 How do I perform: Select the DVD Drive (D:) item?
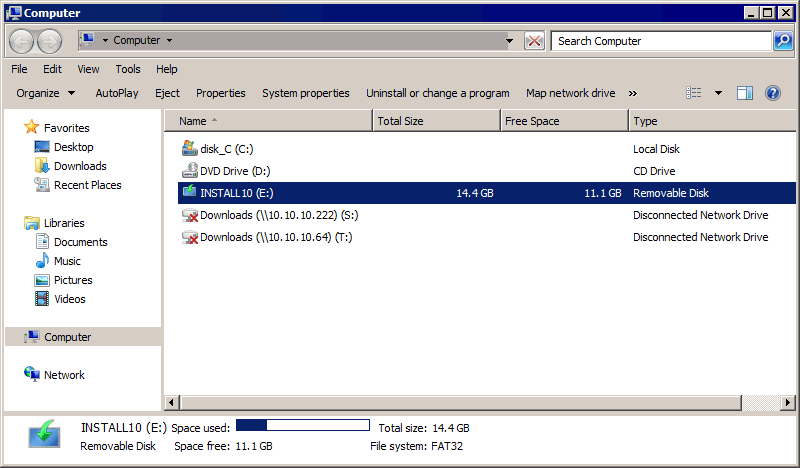click(x=234, y=171)
